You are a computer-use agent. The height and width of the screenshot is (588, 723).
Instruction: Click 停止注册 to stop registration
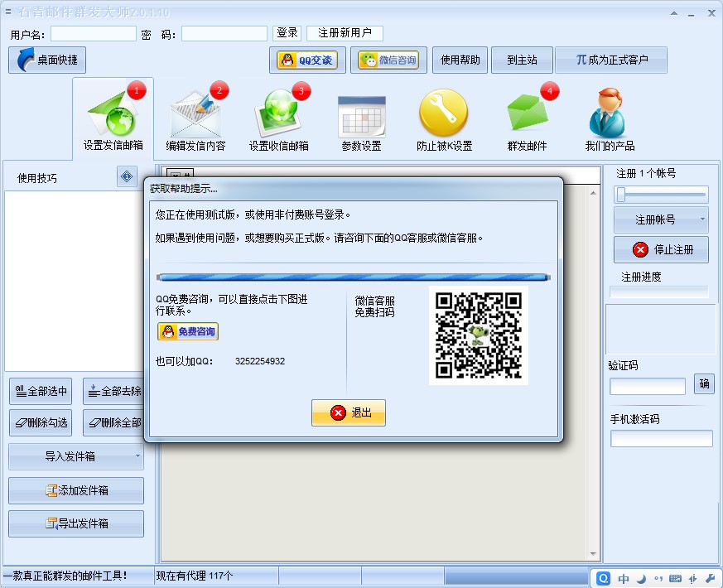click(661, 249)
